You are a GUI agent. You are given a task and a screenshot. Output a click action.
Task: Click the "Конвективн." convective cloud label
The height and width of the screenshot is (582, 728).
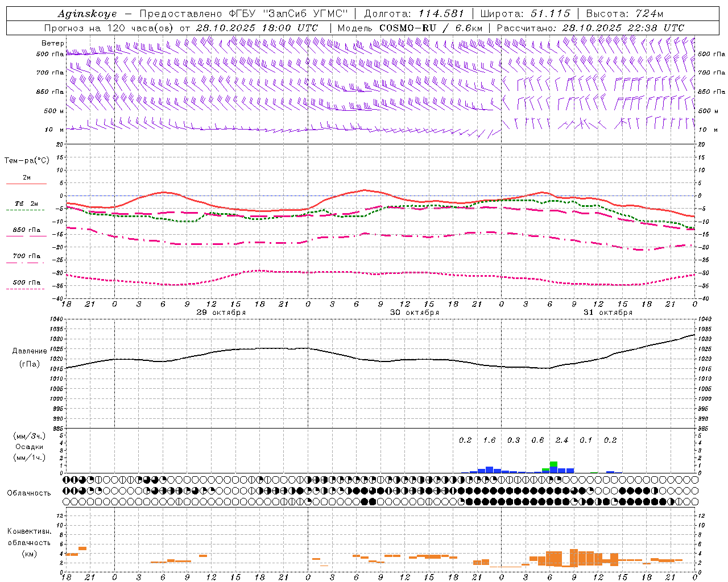(29, 531)
